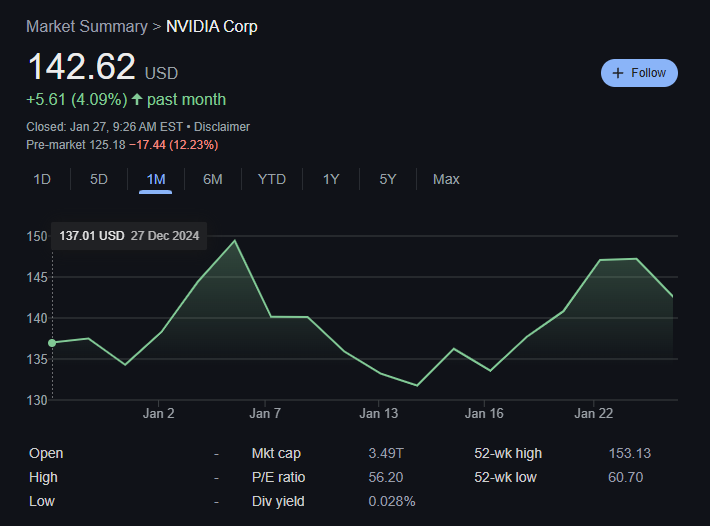Click the 52-wk low label
710x526 pixels.
(x=505, y=478)
